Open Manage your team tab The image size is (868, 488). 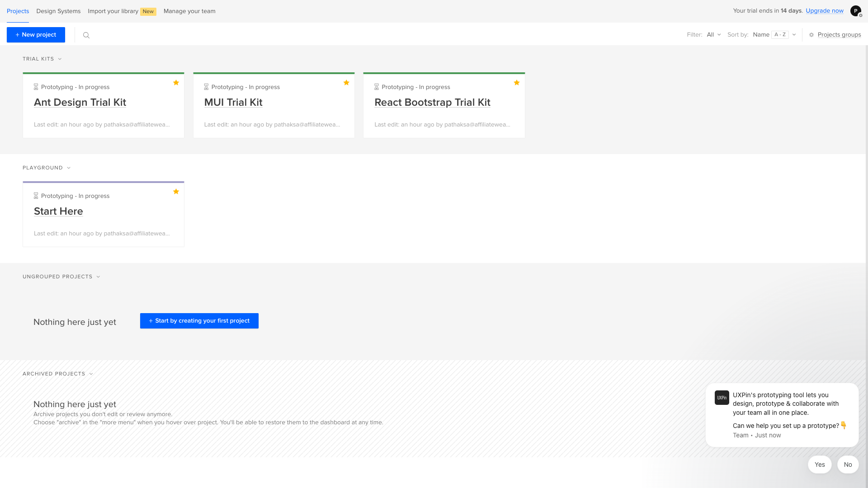tap(189, 11)
